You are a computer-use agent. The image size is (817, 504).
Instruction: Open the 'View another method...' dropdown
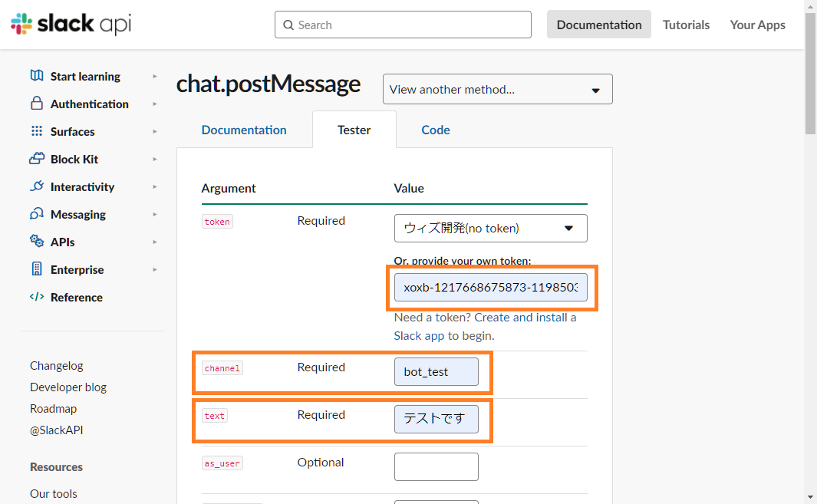pos(497,89)
